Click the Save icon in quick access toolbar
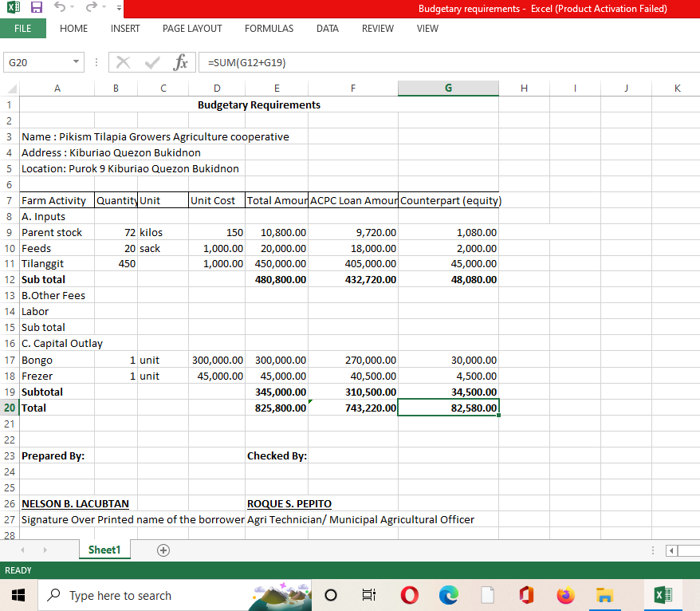This screenshot has width=700, height=611. (36, 8)
